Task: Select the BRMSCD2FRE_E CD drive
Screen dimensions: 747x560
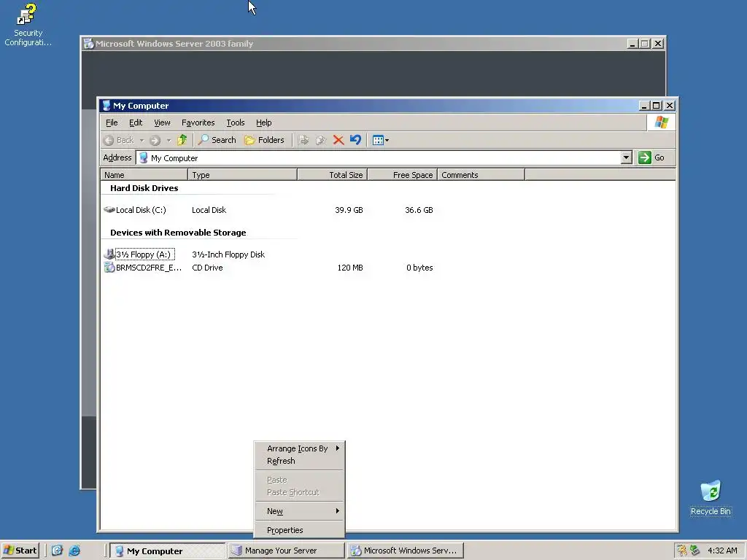Action: click(143, 268)
